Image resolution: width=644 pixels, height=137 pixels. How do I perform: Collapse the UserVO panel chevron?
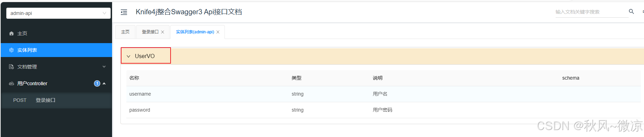[x=128, y=56]
